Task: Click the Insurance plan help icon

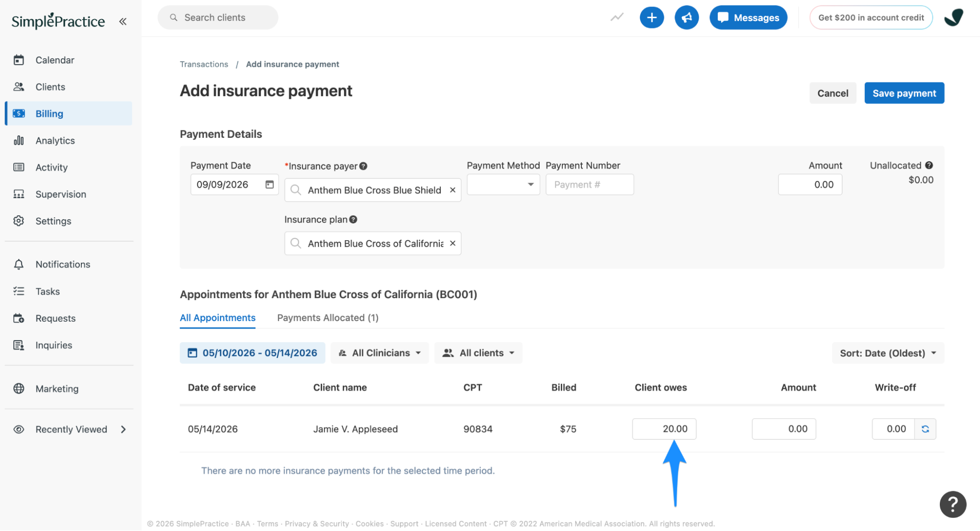Action: [353, 220]
